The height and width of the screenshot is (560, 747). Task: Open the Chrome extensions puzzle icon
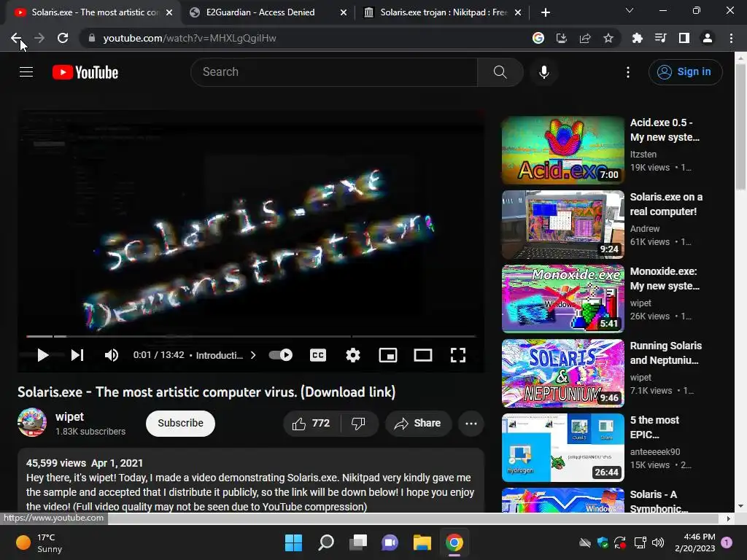637,38
